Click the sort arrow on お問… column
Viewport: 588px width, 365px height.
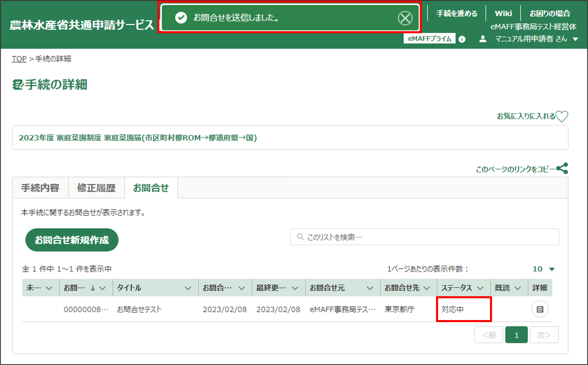[x=93, y=288]
